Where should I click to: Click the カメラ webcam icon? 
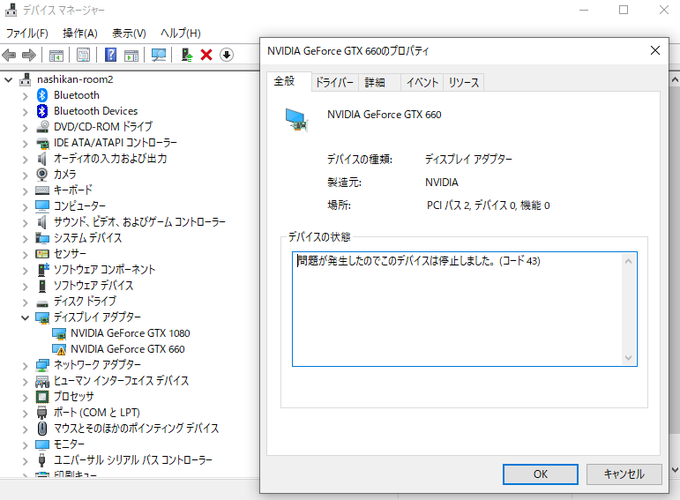coord(42,174)
